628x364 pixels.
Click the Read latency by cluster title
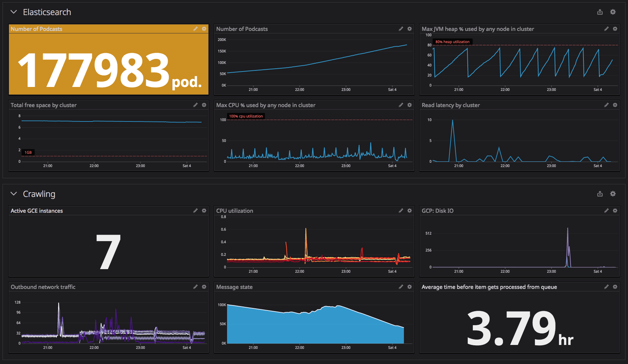(451, 105)
